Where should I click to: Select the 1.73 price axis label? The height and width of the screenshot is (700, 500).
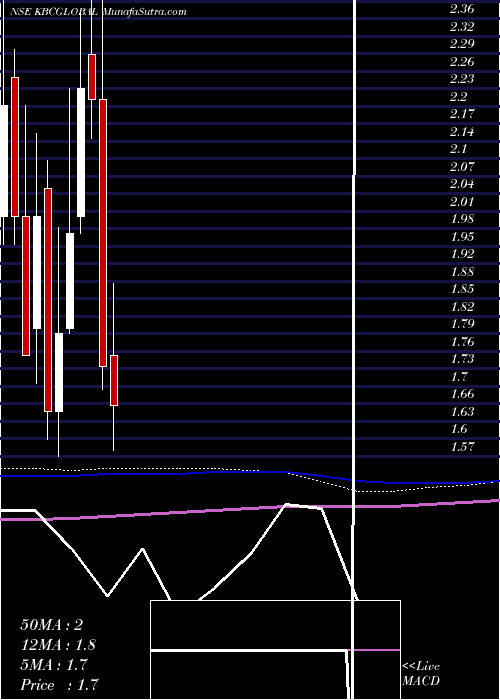pyautogui.click(x=462, y=359)
